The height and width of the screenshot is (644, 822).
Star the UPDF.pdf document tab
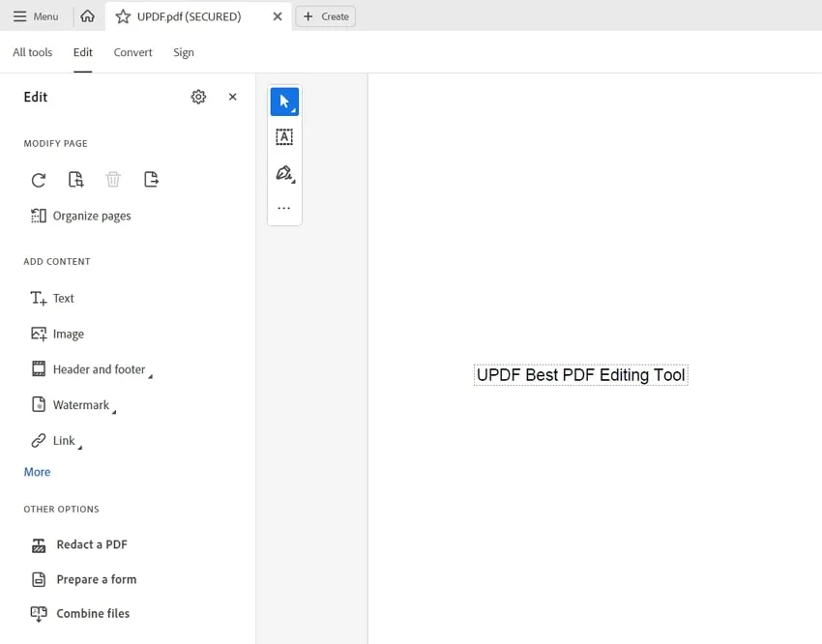123,16
